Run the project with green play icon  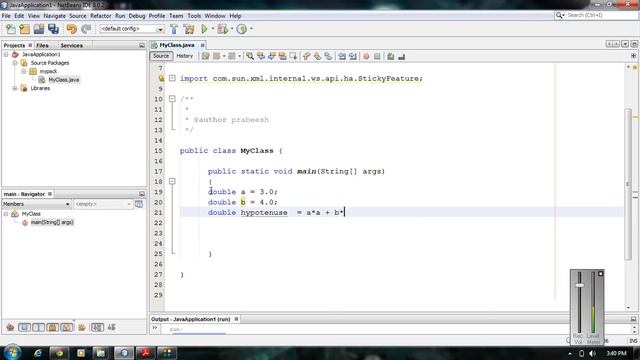point(204,29)
